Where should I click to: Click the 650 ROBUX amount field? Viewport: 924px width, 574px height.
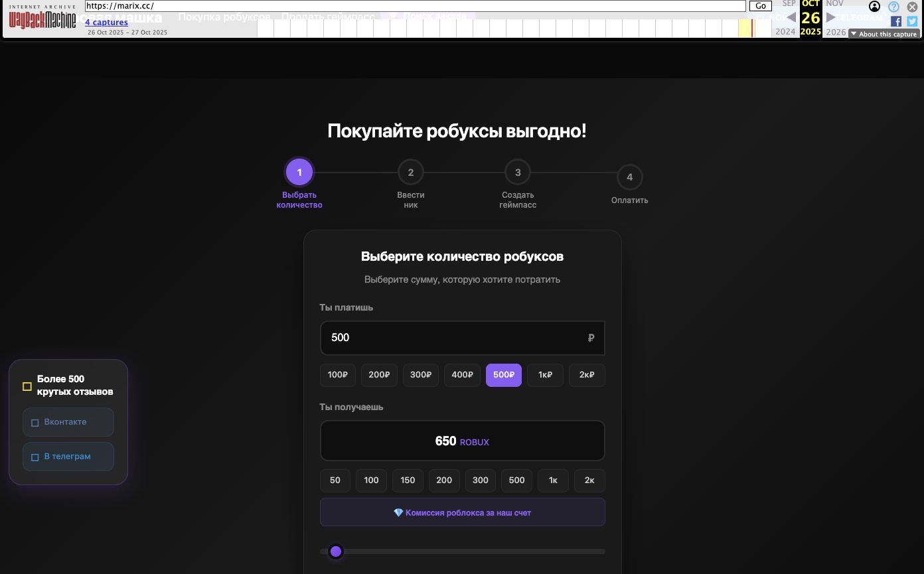click(x=463, y=441)
